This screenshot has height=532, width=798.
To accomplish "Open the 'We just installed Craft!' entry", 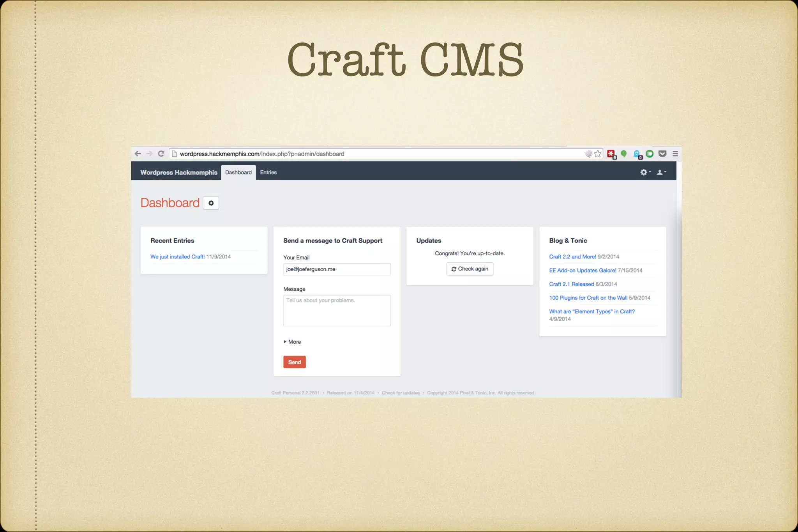I will point(177,256).
